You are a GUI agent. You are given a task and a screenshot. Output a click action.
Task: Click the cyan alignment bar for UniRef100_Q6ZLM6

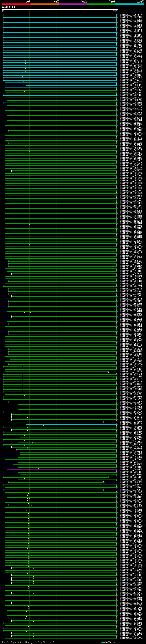(x=60, y=95)
